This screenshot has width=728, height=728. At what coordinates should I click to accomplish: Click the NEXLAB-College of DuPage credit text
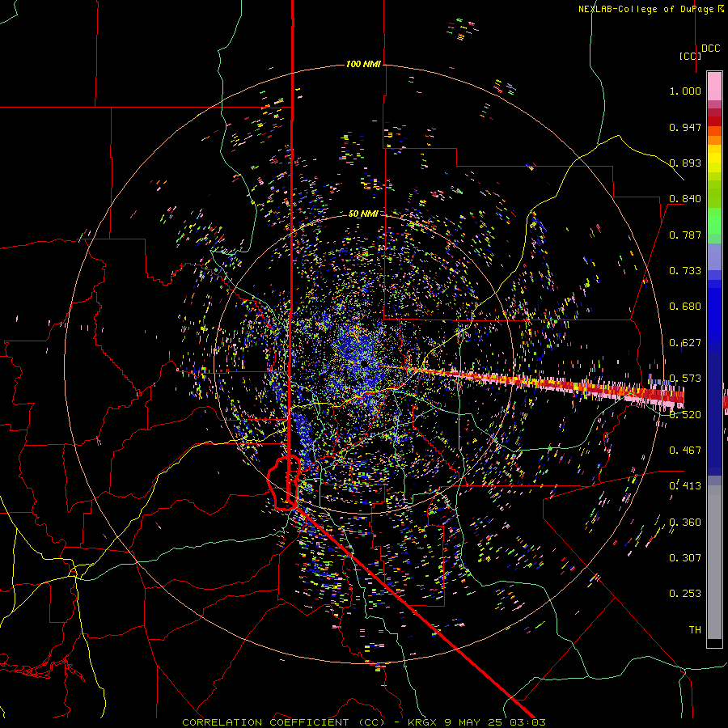(x=650, y=9)
